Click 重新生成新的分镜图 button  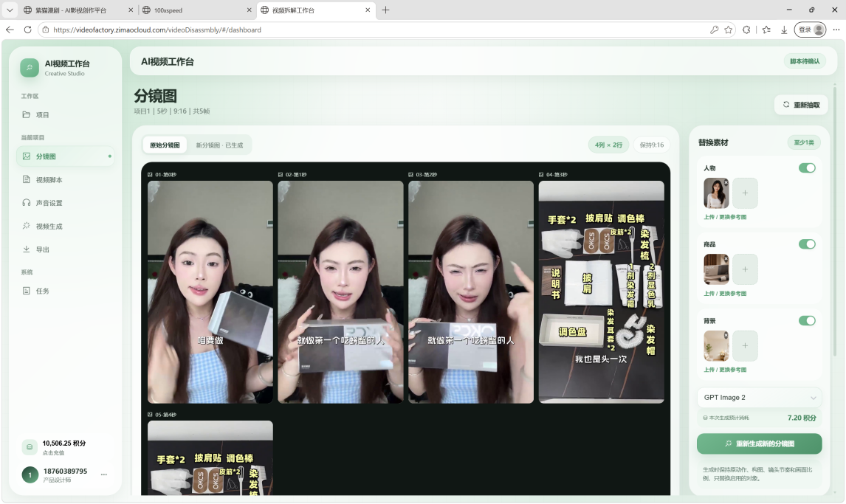759,443
